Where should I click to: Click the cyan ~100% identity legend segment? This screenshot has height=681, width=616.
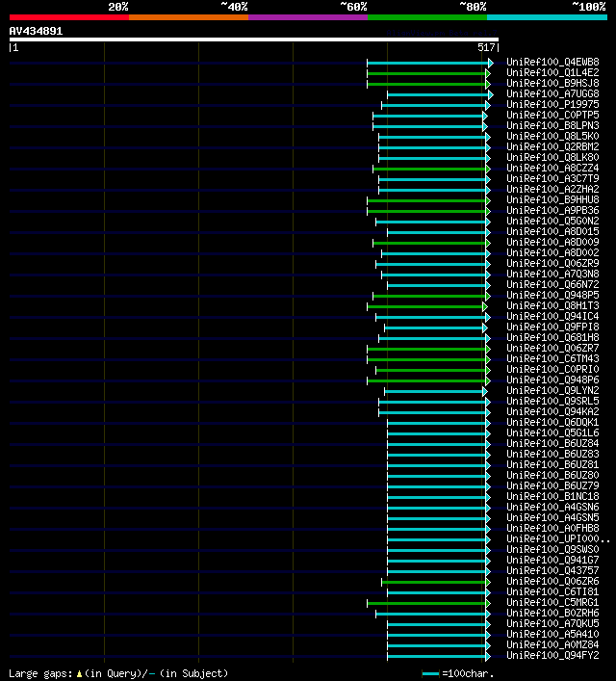pyautogui.click(x=547, y=17)
